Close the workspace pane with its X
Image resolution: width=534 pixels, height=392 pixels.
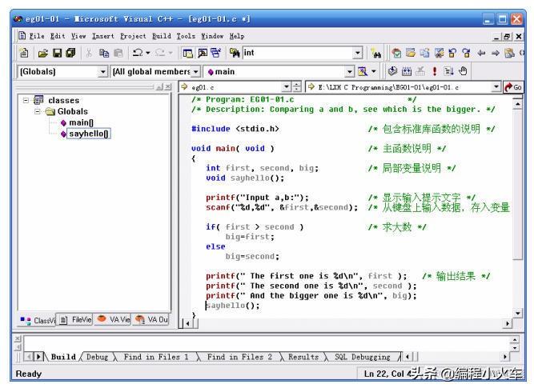click(168, 87)
